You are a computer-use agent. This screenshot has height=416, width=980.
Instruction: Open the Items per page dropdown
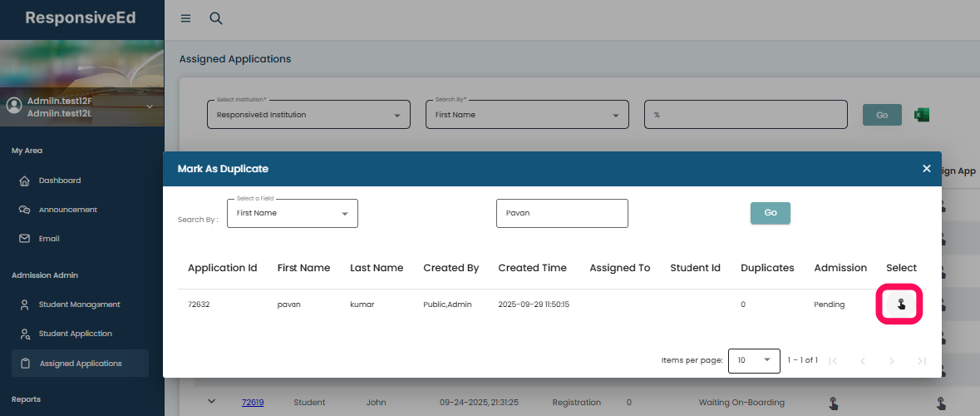pos(753,360)
